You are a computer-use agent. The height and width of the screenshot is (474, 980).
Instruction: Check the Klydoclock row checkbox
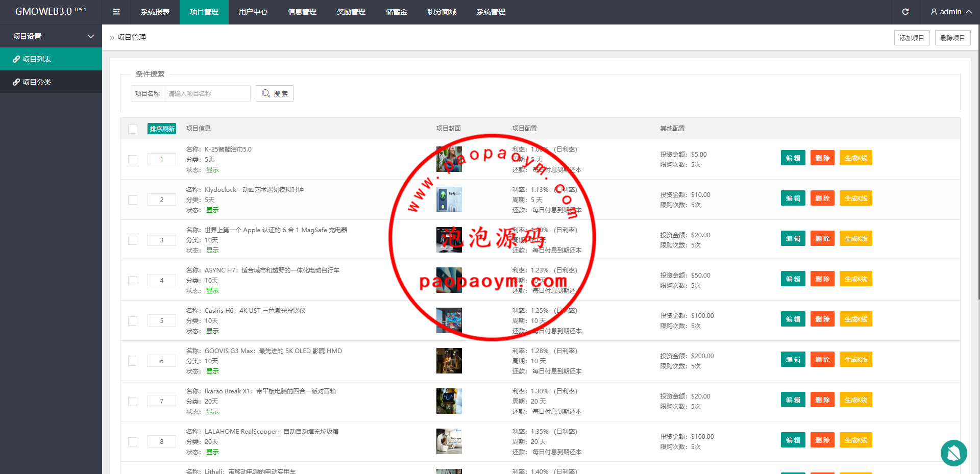[x=133, y=199]
